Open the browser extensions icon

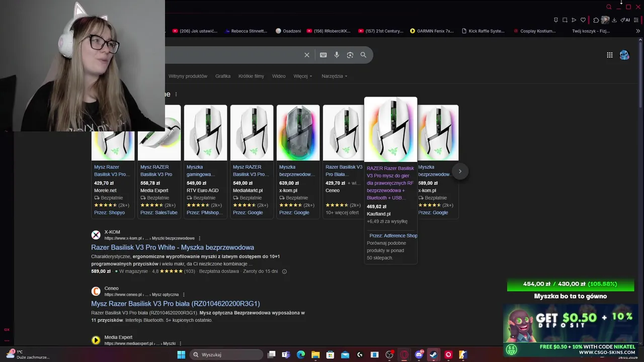point(596,20)
